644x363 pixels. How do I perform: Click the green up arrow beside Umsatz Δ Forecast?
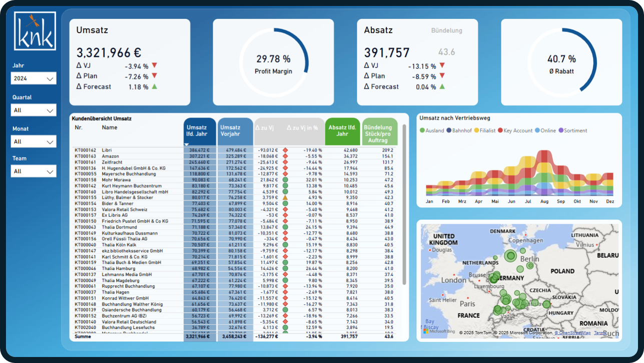pyautogui.click(x=155, y=86)
